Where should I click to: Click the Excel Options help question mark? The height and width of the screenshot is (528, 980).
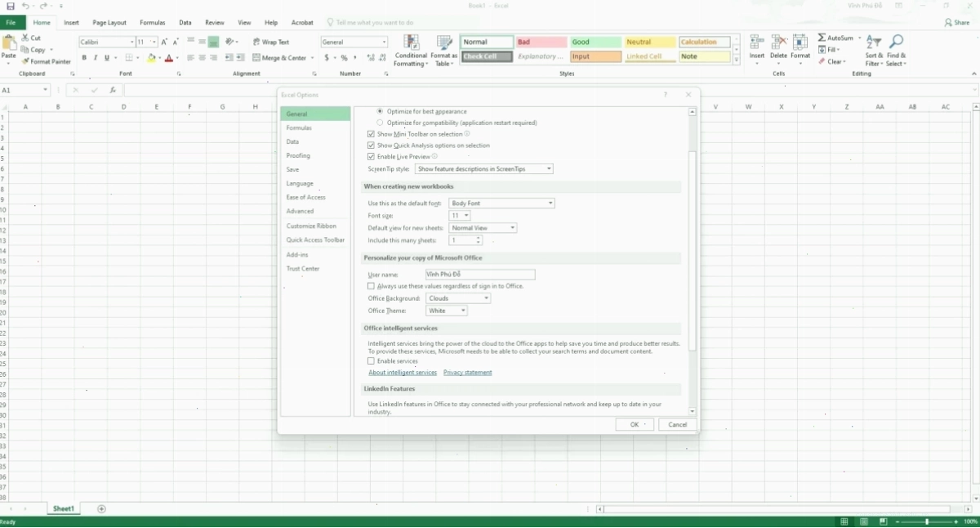click(x=666, y=95)
